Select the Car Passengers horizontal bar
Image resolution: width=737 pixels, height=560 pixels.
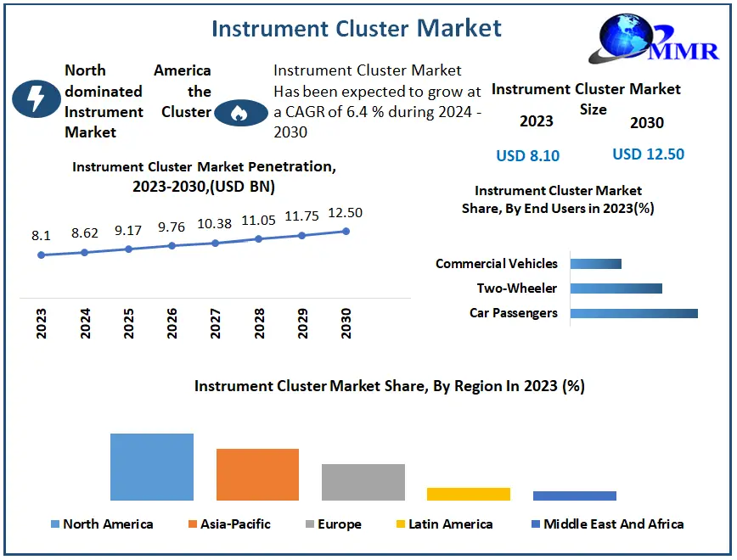click(x=633, y=313)
